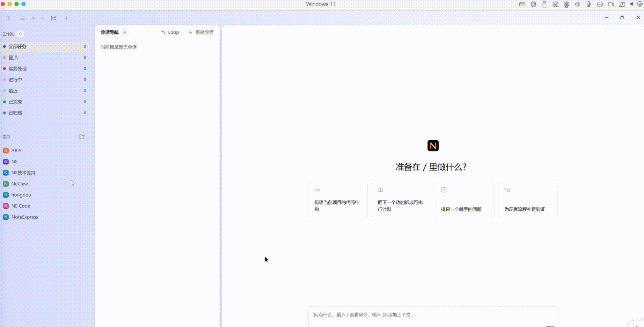Start a new session with 新建会话
The width and height of the screenshot is (644, 327).
click(x=201, y=32)
